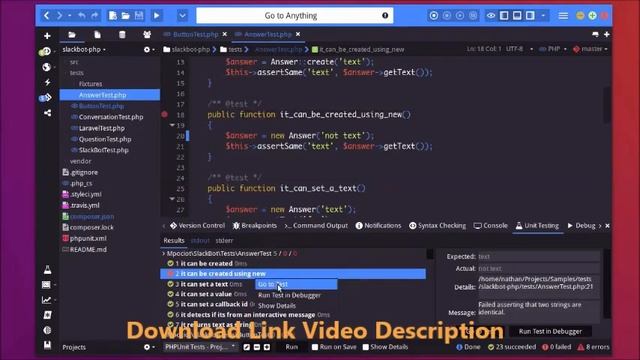Show the Places folder view
This screenshot has width=640, height=360.
pyautogui.click(x=72, y=35)
